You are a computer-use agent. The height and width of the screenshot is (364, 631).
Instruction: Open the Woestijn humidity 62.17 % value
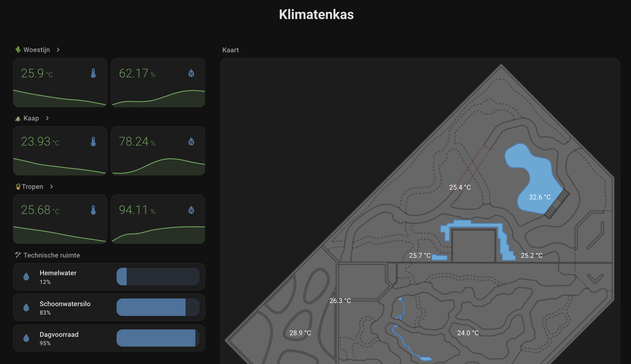click(x=137, y=73)
